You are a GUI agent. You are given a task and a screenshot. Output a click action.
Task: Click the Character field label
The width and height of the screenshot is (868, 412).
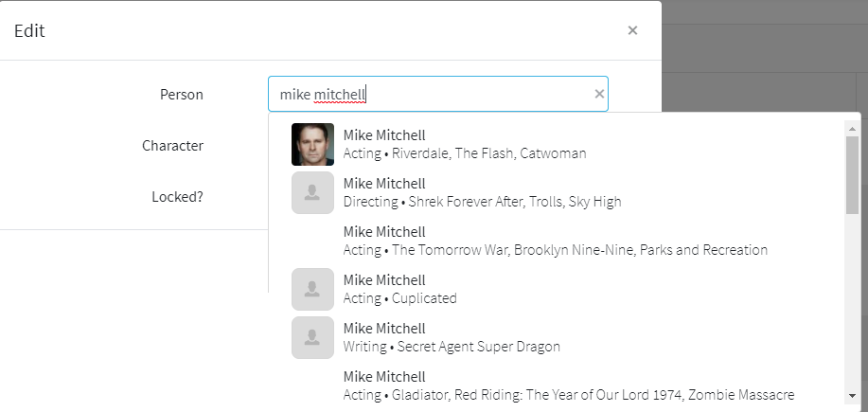(172, 146)
